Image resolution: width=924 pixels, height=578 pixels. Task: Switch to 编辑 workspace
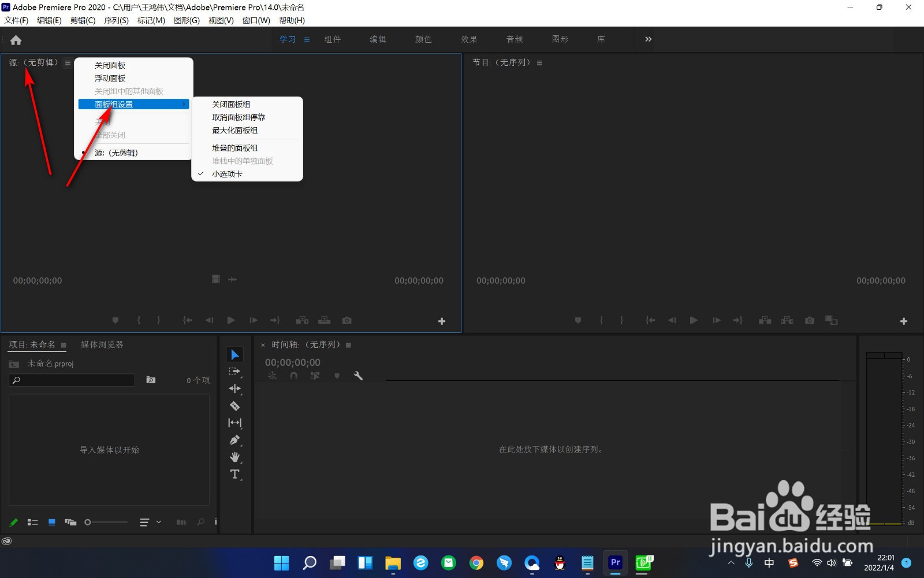378,39
